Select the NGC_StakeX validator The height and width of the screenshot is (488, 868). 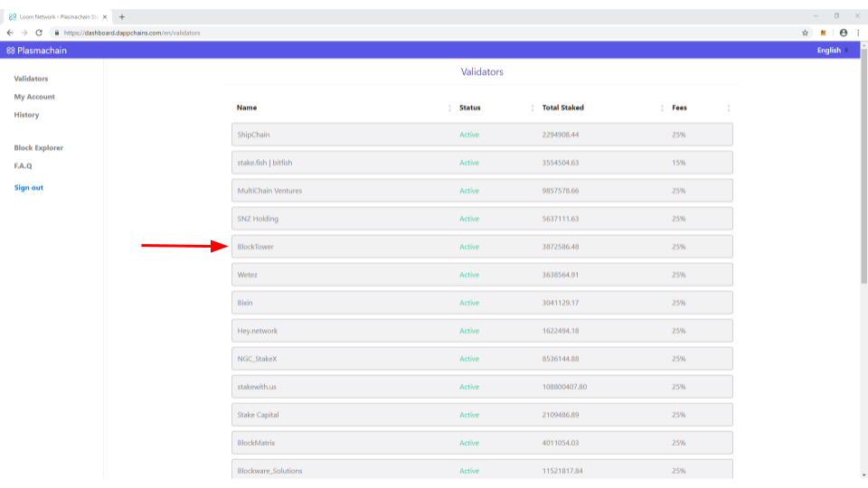pos(482,359)
